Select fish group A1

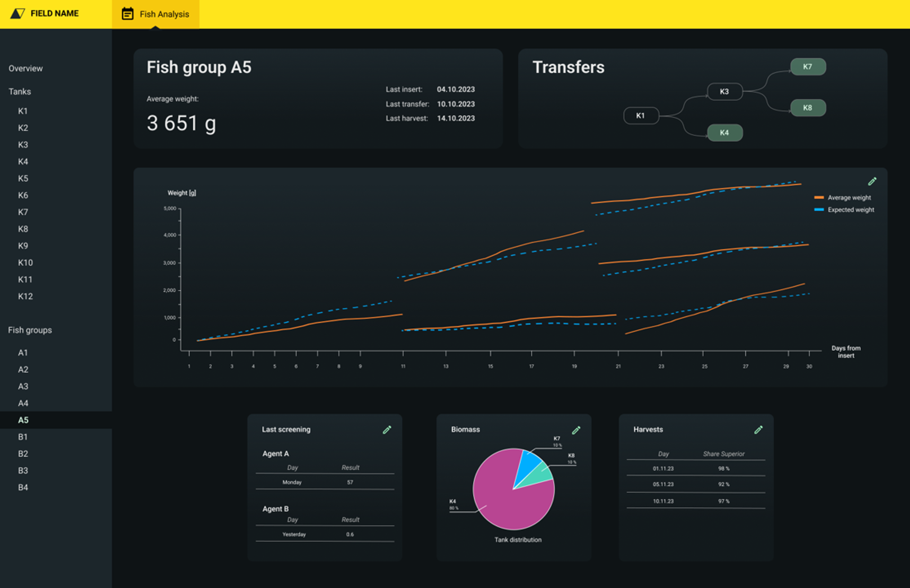23,353
